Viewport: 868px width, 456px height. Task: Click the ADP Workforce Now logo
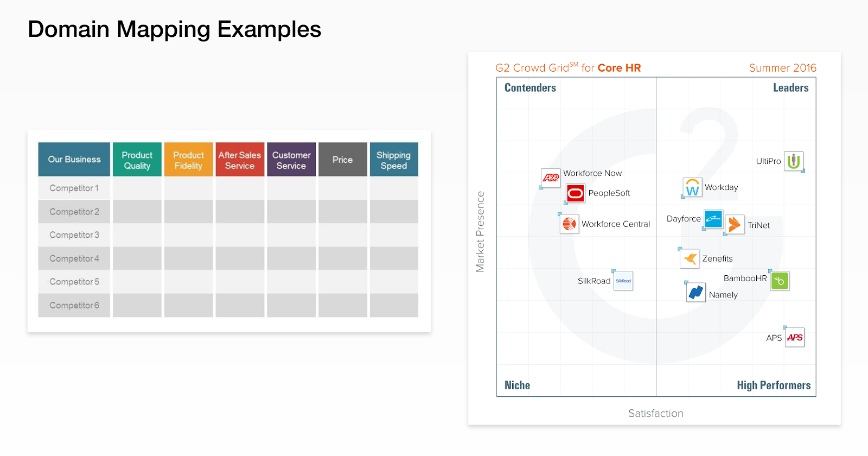[x=551, y=178]
